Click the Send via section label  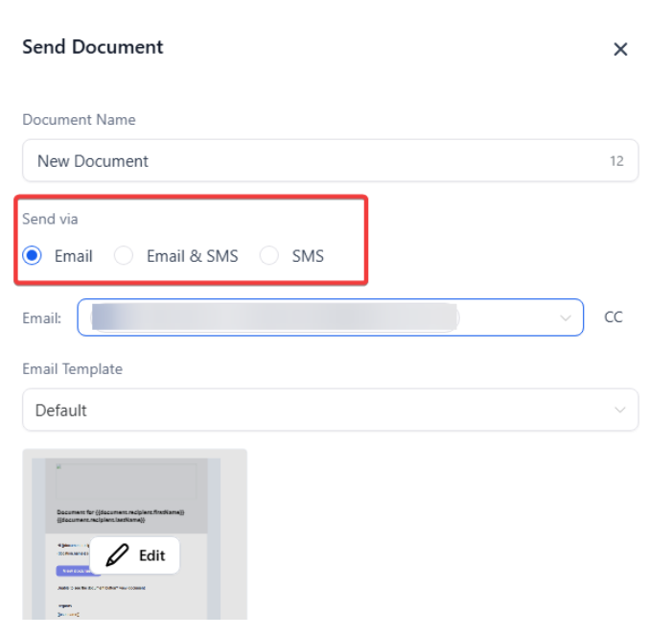(50, 220)
